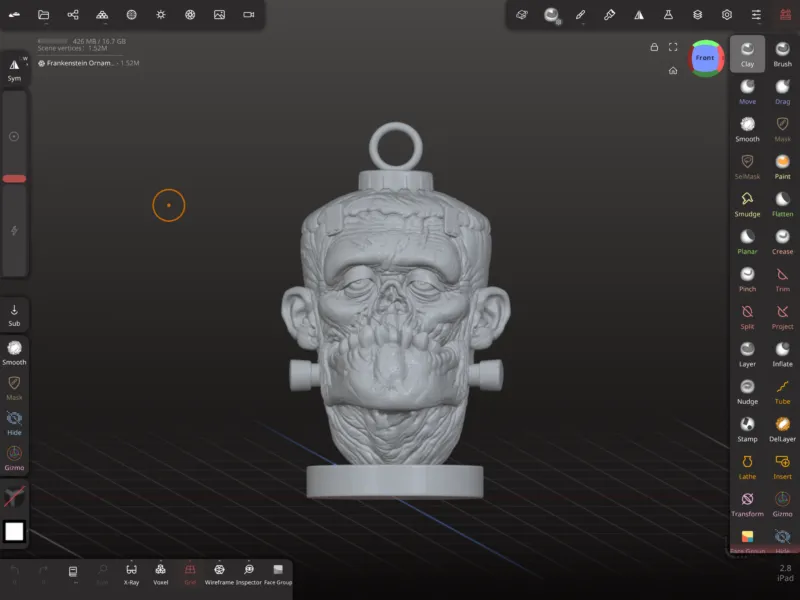Open the Interface layout menu
This screenshot has width=800, height=600.
[x=785, y=15]
